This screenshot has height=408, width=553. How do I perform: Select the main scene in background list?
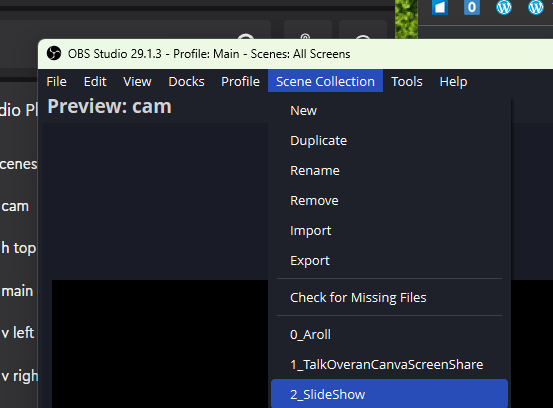[18, 291]
